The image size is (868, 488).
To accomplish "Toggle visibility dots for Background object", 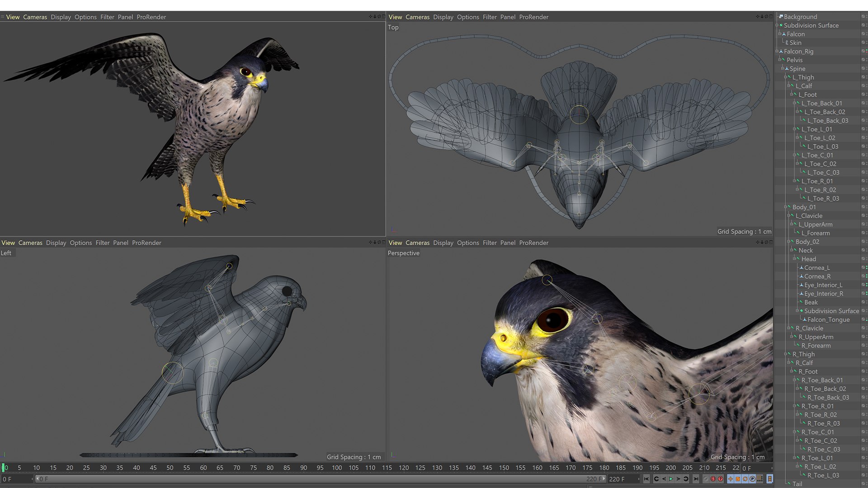I will (867, 17).
